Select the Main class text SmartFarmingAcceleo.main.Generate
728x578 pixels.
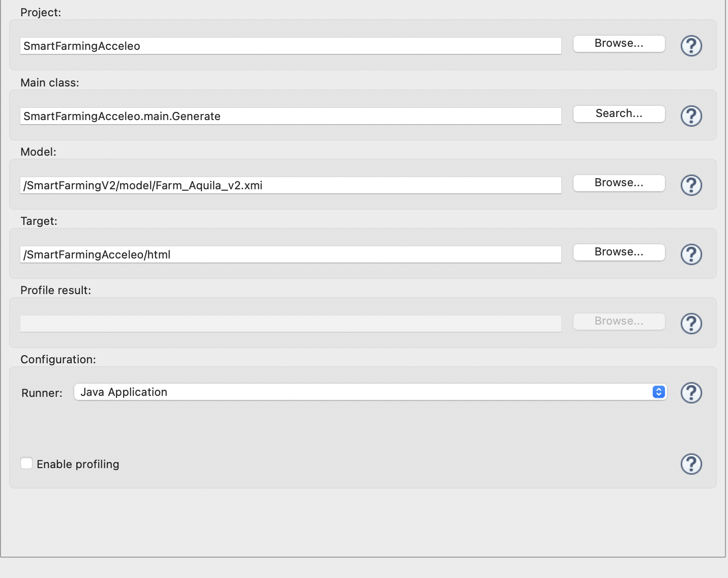point(290,116)
